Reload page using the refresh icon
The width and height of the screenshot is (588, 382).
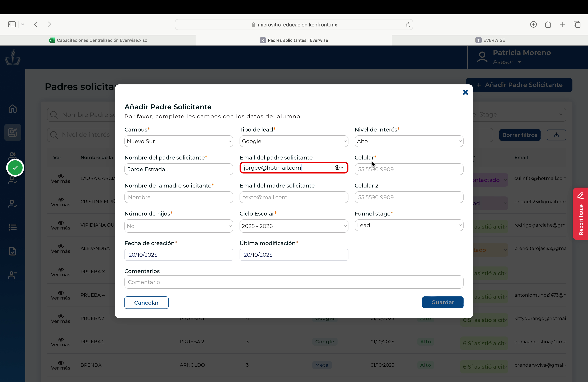[x=408, y=25]
